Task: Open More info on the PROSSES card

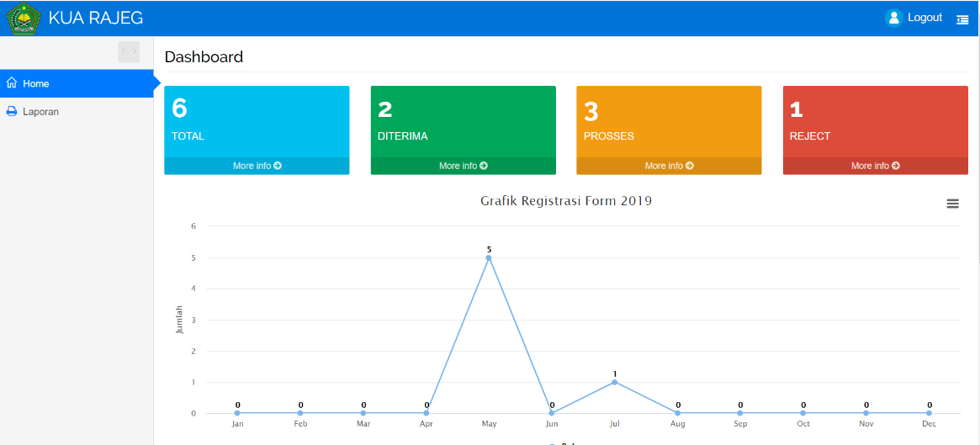Action: pos(669,166)
